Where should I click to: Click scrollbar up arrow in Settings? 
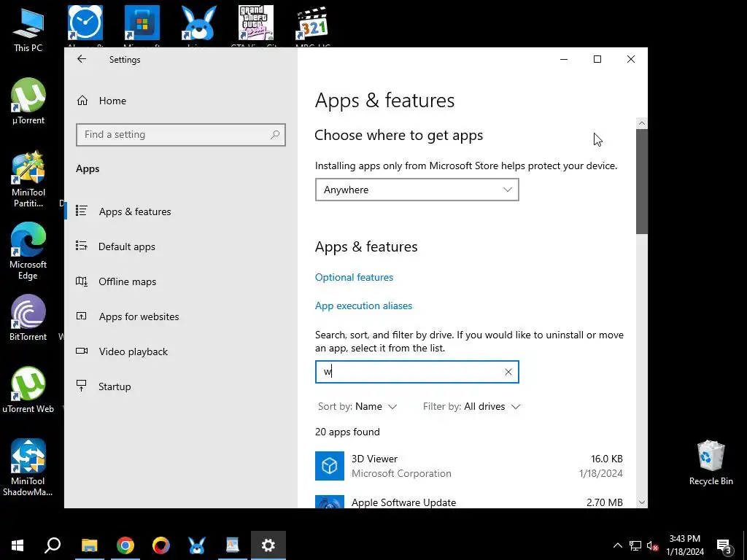click(x=642, y=123)
